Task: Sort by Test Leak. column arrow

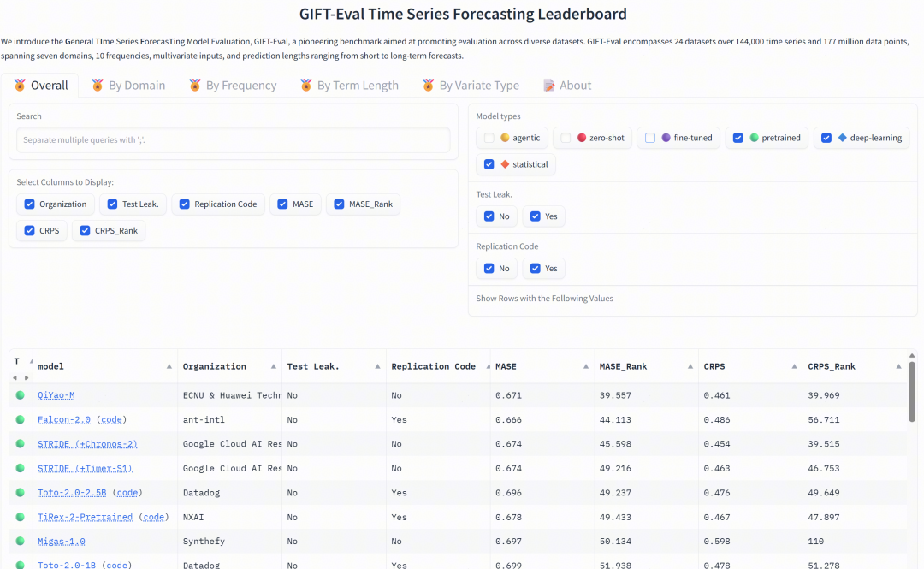Action: tap(378, 366)
